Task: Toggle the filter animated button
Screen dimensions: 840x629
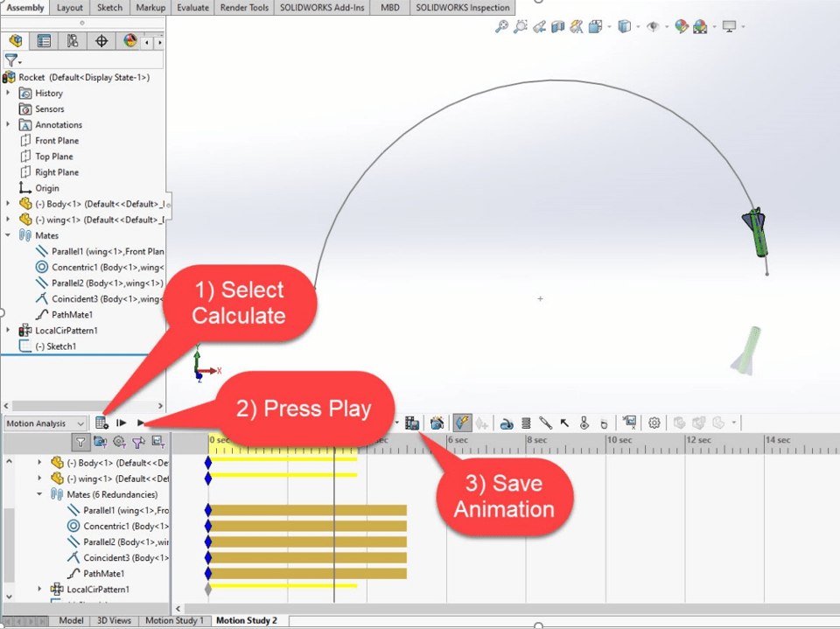Action: coord(100,442)
